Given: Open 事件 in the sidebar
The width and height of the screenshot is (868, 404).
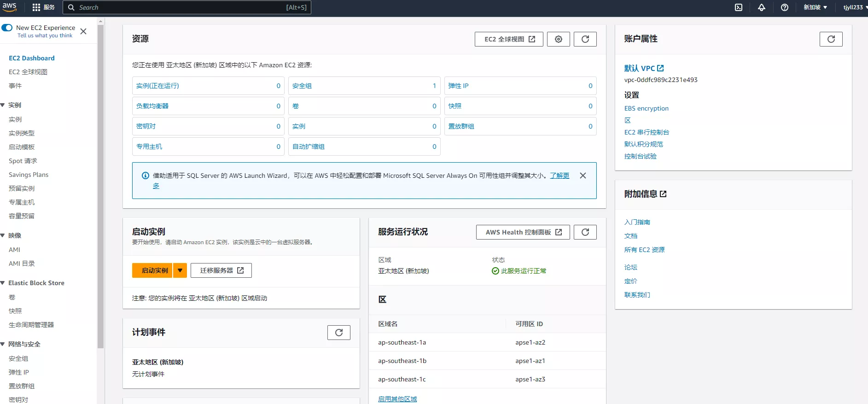Looking at the screenshot, I should [15, 86].
